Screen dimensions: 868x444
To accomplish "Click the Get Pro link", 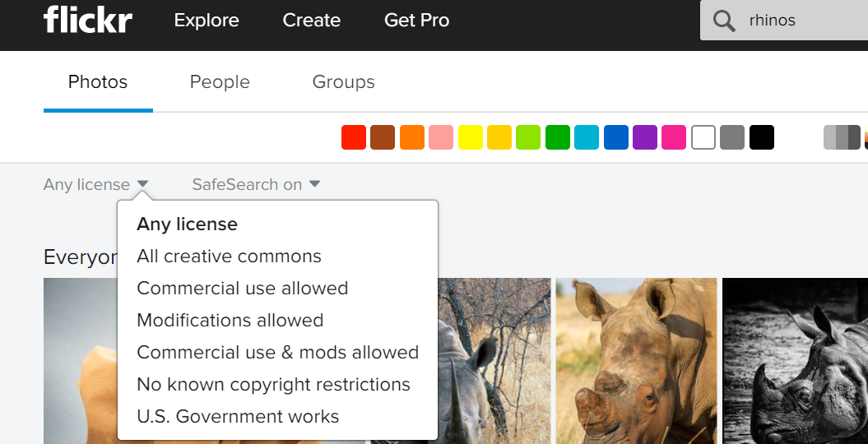I will [x=416, y=21].
